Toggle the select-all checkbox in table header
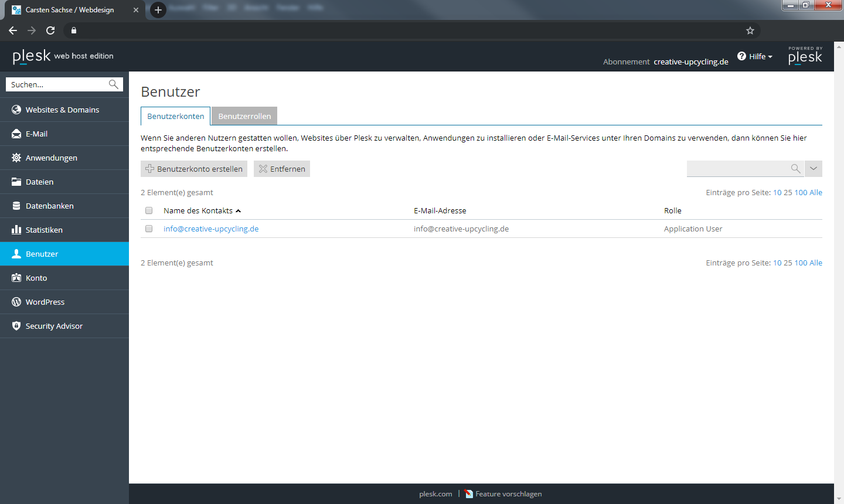The image size is (844, 504). (x=149, y=210)
